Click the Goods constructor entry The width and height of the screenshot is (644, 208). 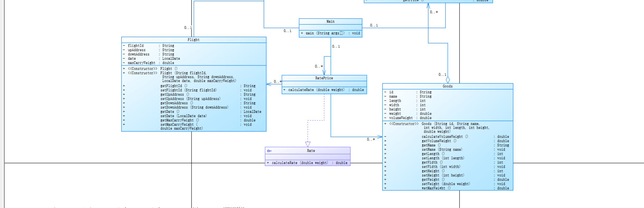point(437,128)
